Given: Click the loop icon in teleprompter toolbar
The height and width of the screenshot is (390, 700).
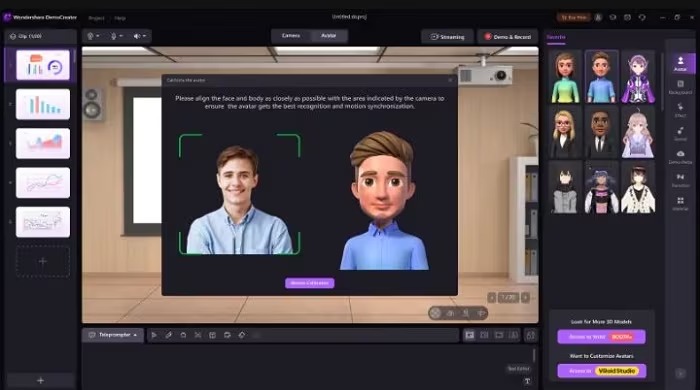Looking at the screenshot, I should click(183, 335).
